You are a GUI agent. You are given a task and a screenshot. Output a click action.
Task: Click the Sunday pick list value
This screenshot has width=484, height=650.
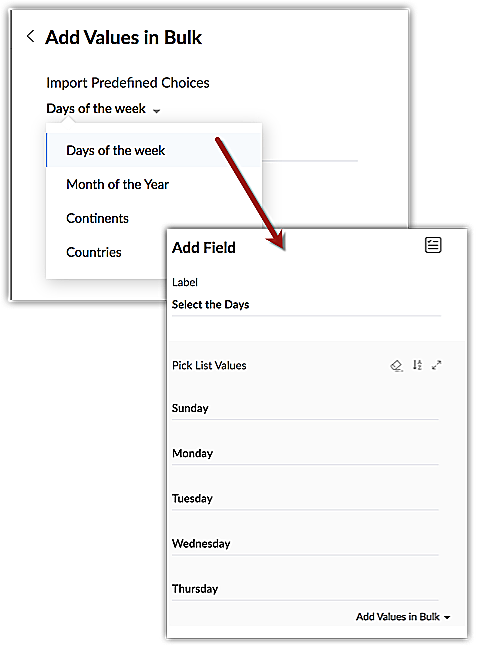[x=305, y=409]
